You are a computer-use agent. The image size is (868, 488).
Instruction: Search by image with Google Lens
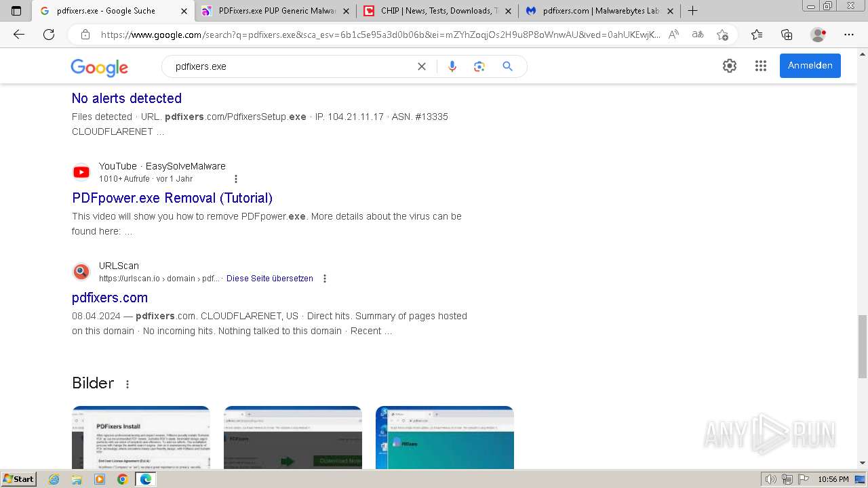pyautogui.click(x=479, y=66)
